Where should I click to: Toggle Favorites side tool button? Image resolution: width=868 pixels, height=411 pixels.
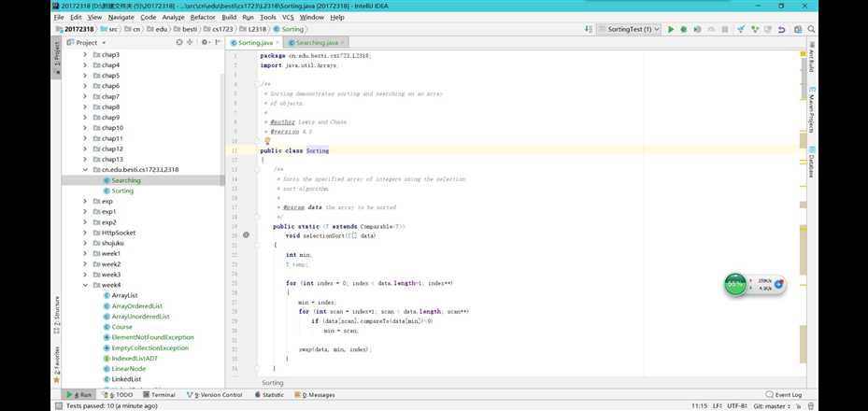coord(56,364)
